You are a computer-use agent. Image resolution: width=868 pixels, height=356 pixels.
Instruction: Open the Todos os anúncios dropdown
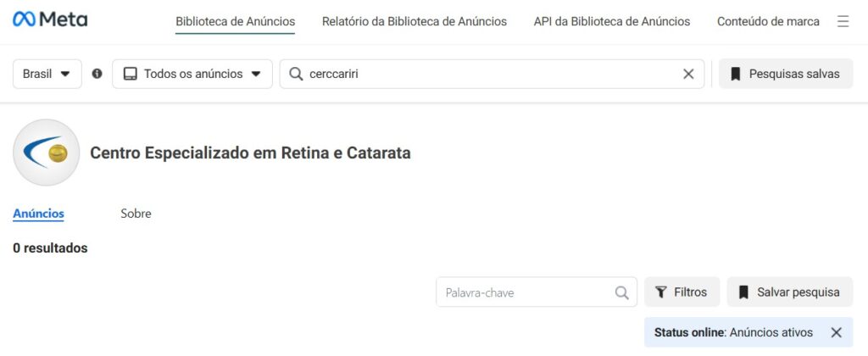192,74
